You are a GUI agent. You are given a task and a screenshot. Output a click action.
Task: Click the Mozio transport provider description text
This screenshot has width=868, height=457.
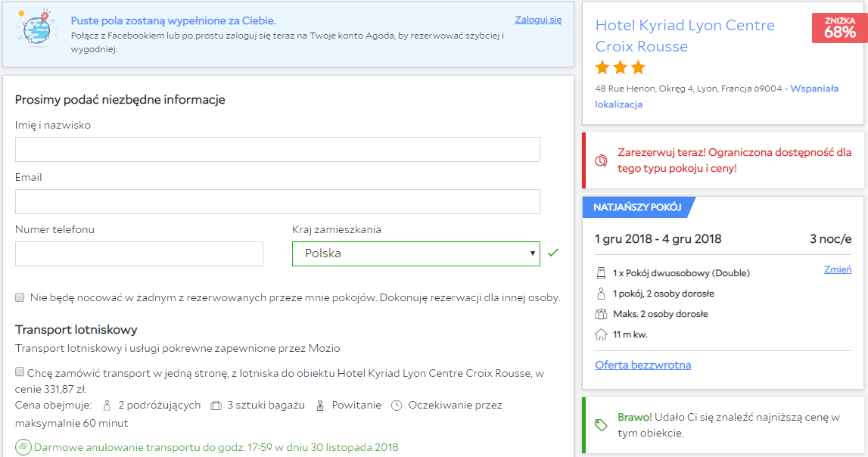pos(178,349)
